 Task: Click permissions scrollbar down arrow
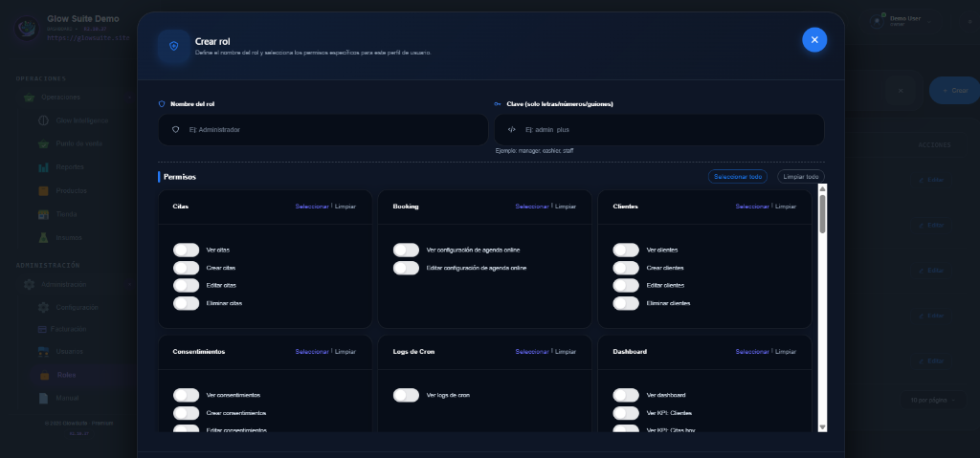(x=822, y=427)
